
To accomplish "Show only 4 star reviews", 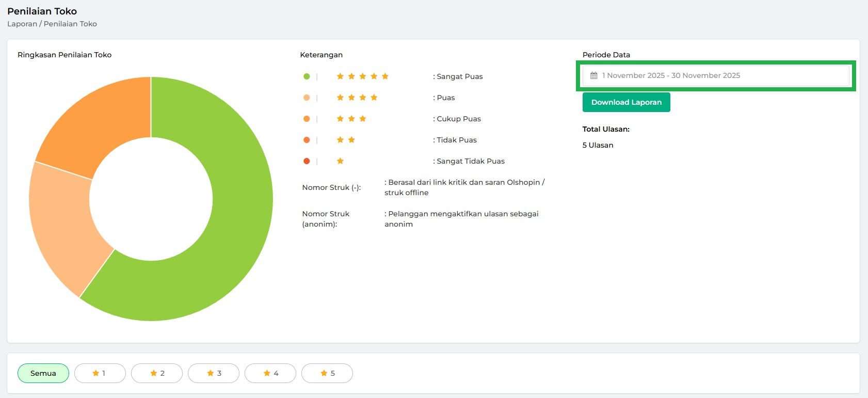I will [x=270, y=373].
